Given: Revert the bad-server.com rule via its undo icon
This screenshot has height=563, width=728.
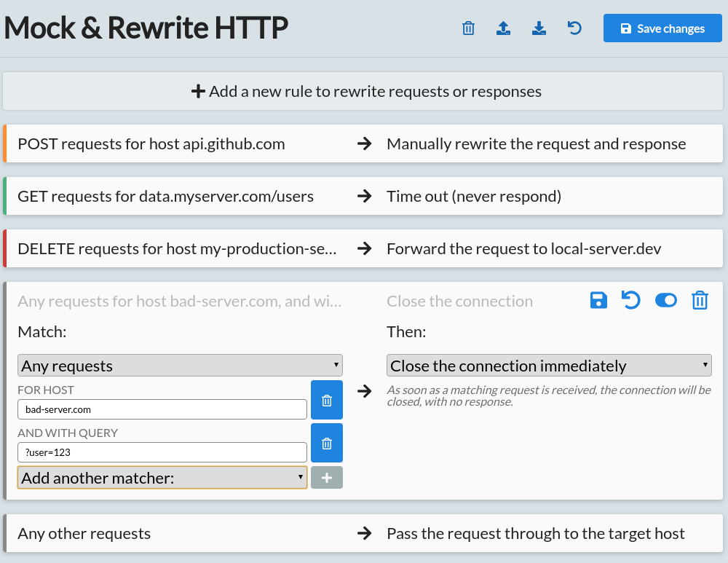Looking at the screenshot, I should [x=632, y=300].
